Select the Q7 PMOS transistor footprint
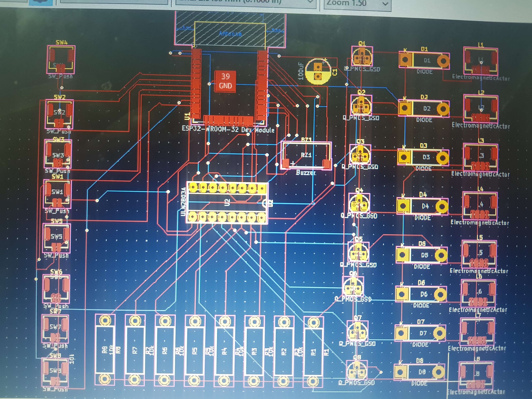 pos(357,331)
